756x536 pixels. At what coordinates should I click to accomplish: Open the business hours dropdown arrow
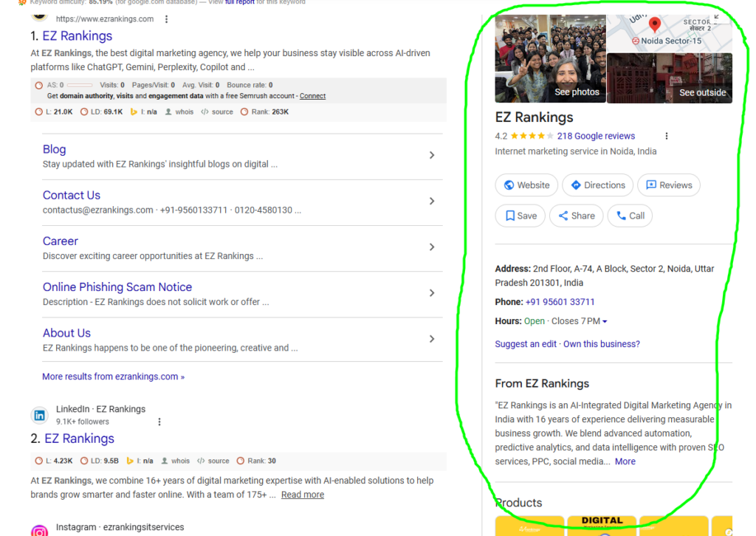[x=605, y=322]
